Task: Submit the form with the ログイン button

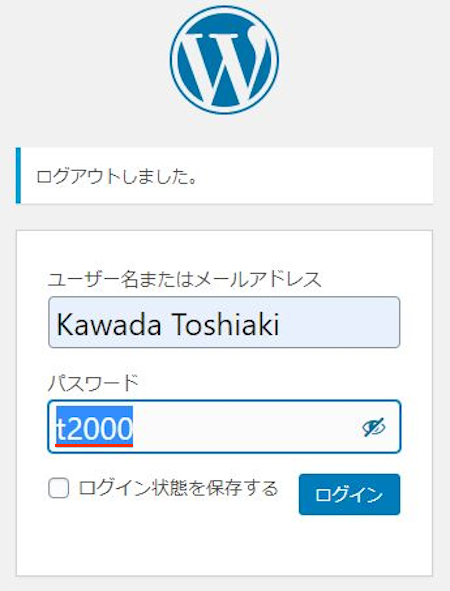Action: point(349,494)
